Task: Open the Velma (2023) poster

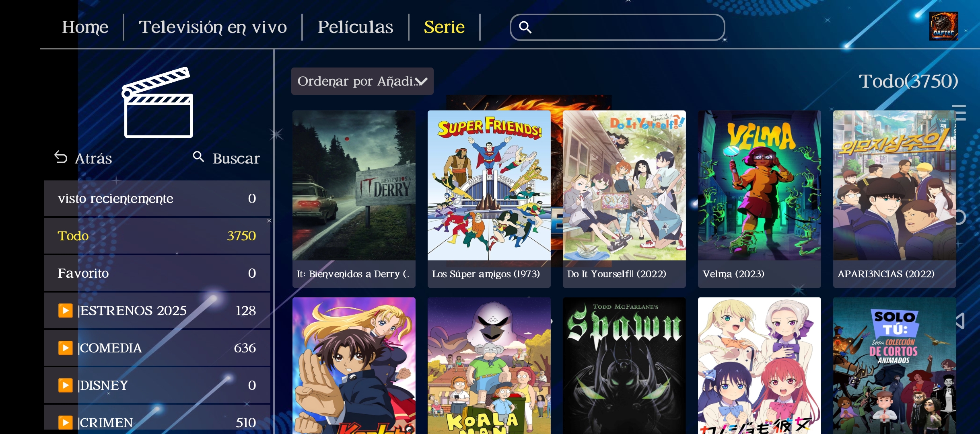Action: point(759,199)
